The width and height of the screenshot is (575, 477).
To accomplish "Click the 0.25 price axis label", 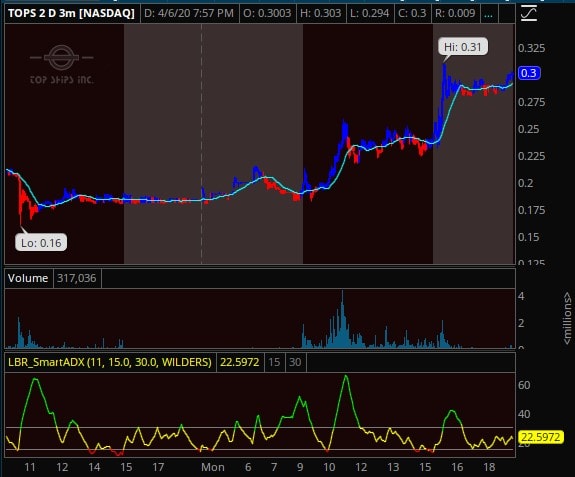I will pyautogui.click(x=528, y=129).
